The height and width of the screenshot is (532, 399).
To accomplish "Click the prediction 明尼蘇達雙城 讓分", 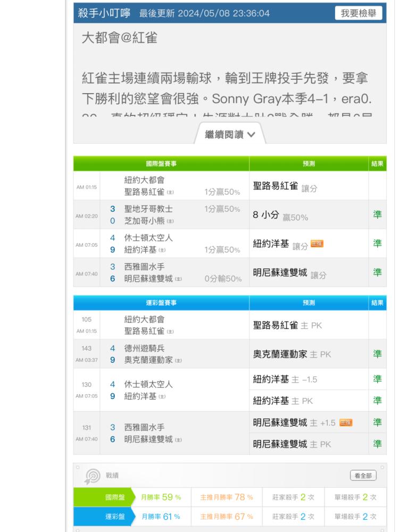I will [x=289, y=273].
